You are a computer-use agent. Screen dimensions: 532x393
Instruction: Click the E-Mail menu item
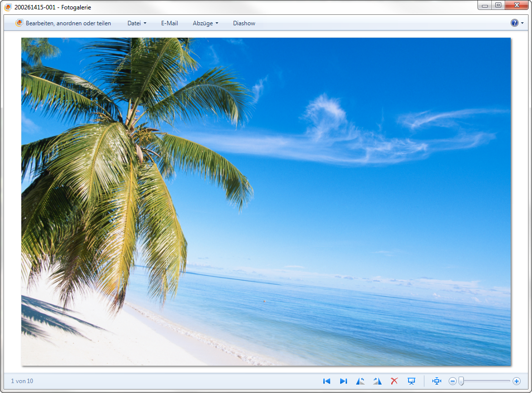pos(170,23)
